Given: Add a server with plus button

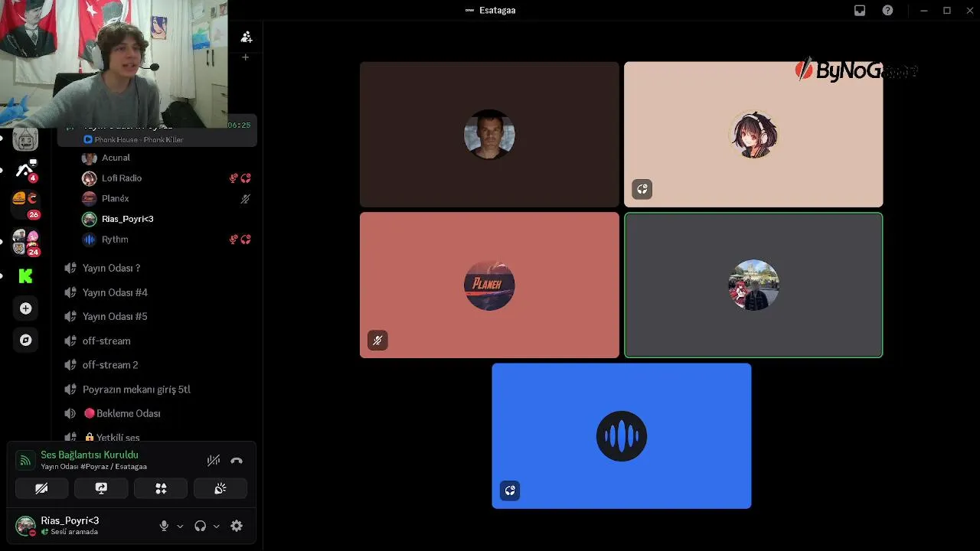Looking at the screenshot, I should tap(25, 308).
